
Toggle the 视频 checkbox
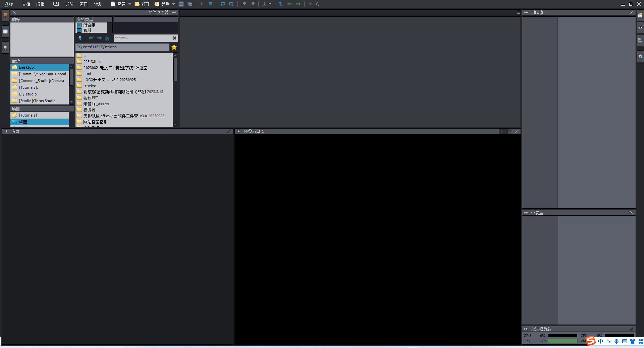[79, 30]
